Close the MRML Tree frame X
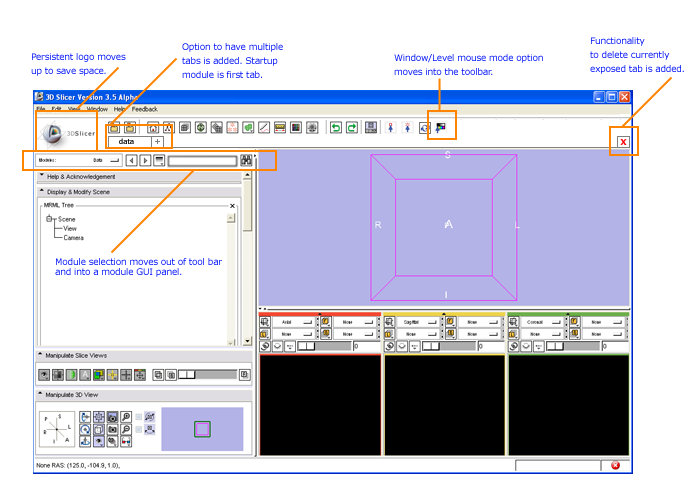693x486 pixels. pyautogui.click(x=232, y=205)
